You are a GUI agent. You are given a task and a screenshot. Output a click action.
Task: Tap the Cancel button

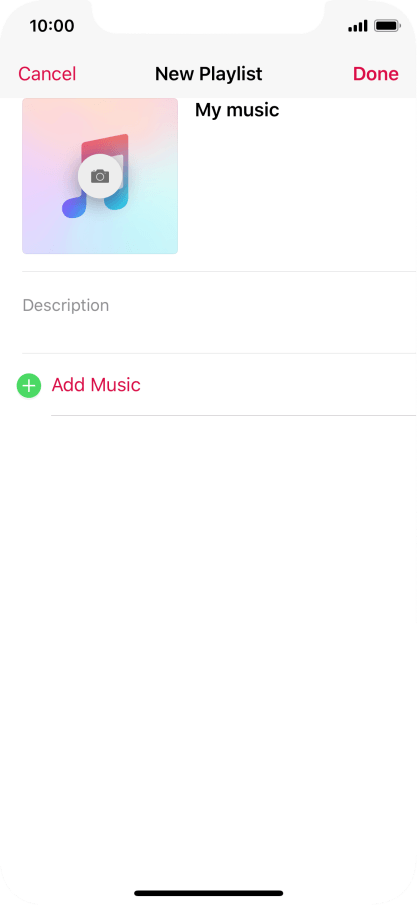47,74
